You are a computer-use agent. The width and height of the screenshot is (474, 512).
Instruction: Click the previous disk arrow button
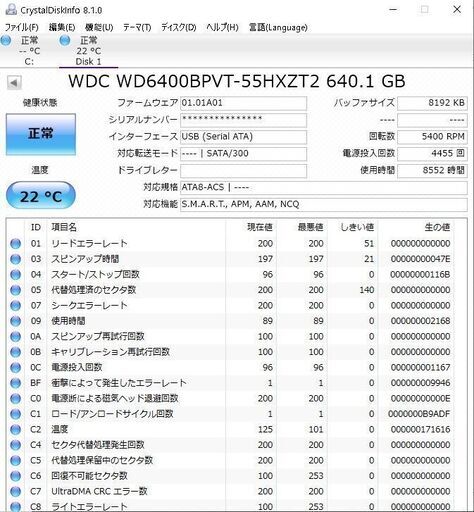[14, 82]
